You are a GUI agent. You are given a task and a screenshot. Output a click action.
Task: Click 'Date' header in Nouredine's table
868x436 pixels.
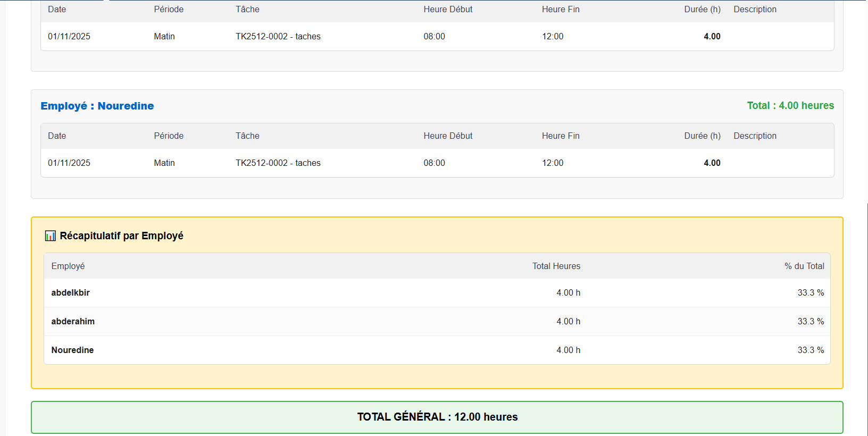pyautogui.click(x=57, y=136)
